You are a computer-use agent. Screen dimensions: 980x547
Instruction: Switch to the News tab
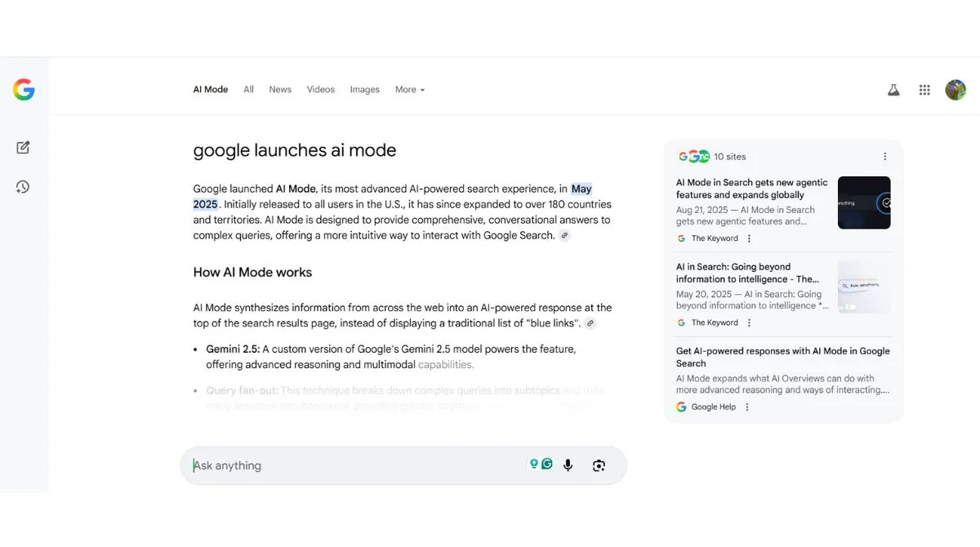(x=280, y=90)
